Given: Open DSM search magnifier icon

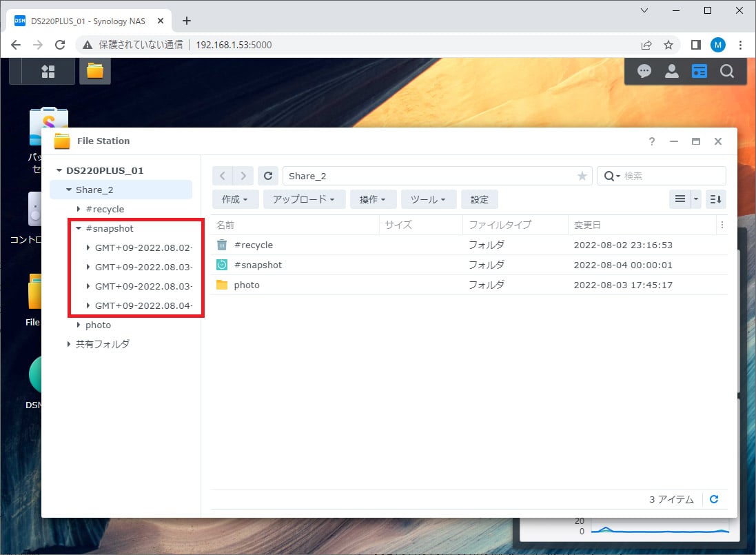Looking at the screenshot, I should pyautogui.click(x=726, y=72).
